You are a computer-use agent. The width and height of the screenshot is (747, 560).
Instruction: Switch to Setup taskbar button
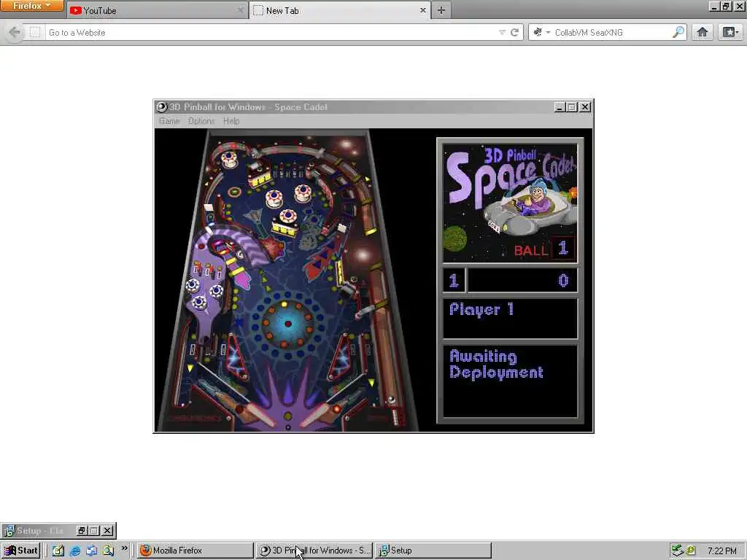433,551
